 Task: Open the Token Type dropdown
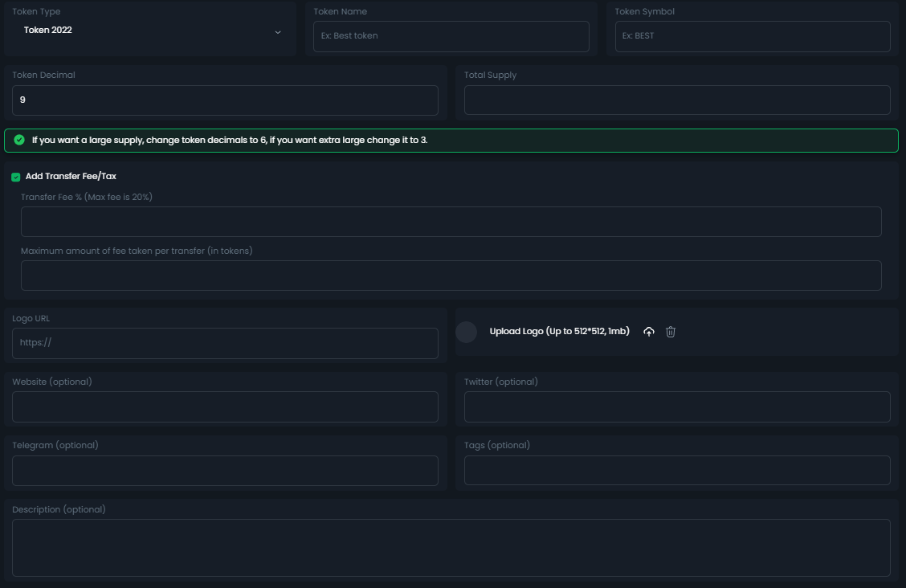point(149,31)
